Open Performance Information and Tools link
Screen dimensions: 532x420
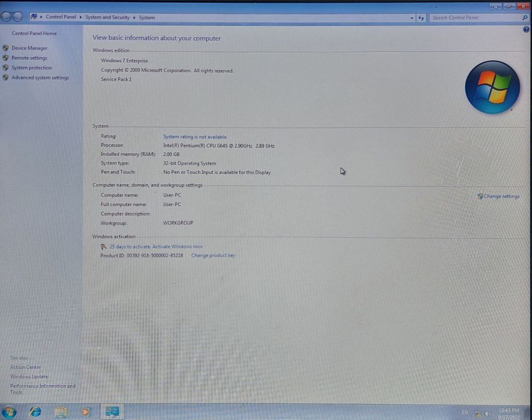click(x=43, y=389)
